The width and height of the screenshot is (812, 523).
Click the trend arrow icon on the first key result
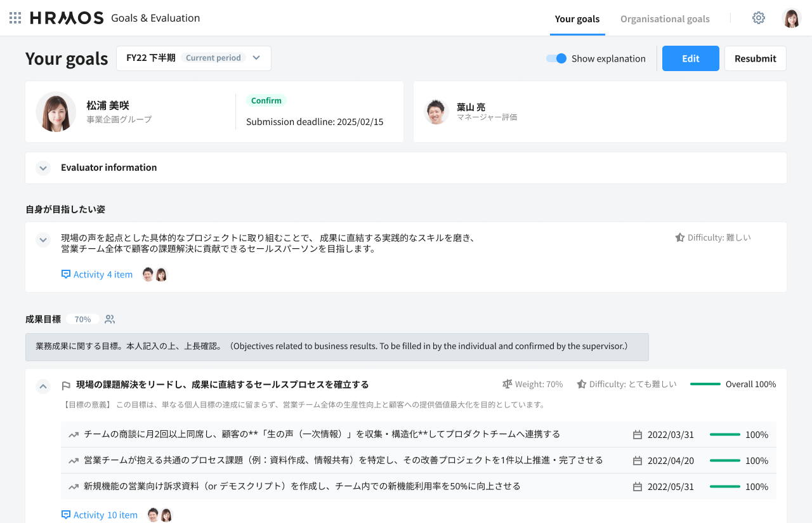(74, 435)
